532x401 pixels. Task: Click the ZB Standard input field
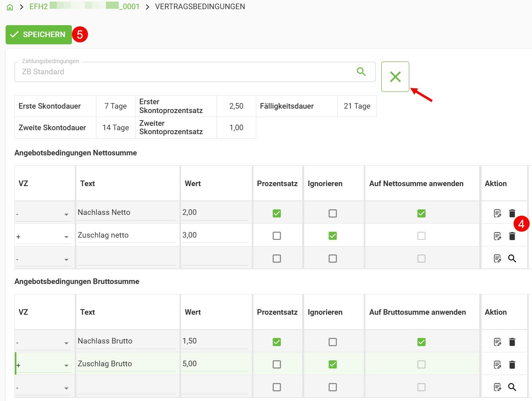[160, 71]
